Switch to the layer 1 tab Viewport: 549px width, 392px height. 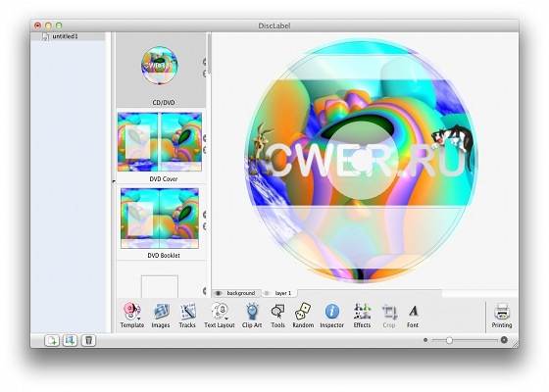point(279,293)
